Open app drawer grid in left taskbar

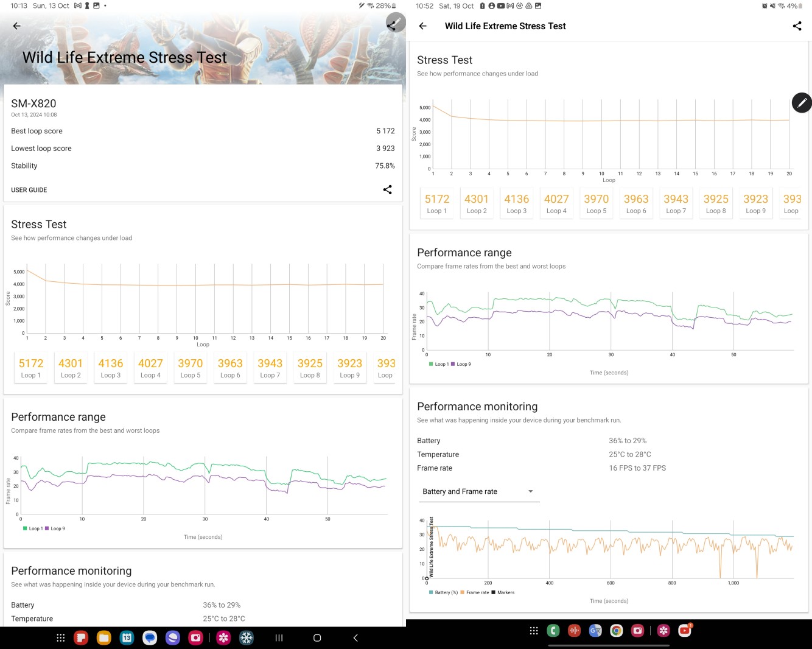point(61,637)
